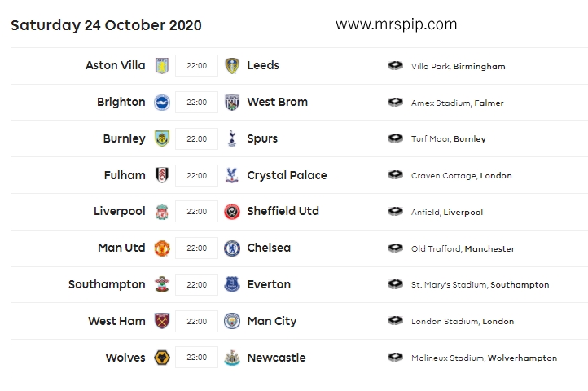Click the St. Mary's Stadium venue text
Image resolution: width=588 pixels, height=391 pixels.
pos(480,285)
